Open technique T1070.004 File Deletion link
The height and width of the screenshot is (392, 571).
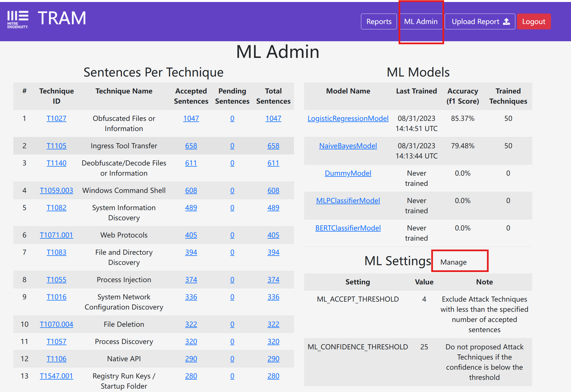coord(56,324)
